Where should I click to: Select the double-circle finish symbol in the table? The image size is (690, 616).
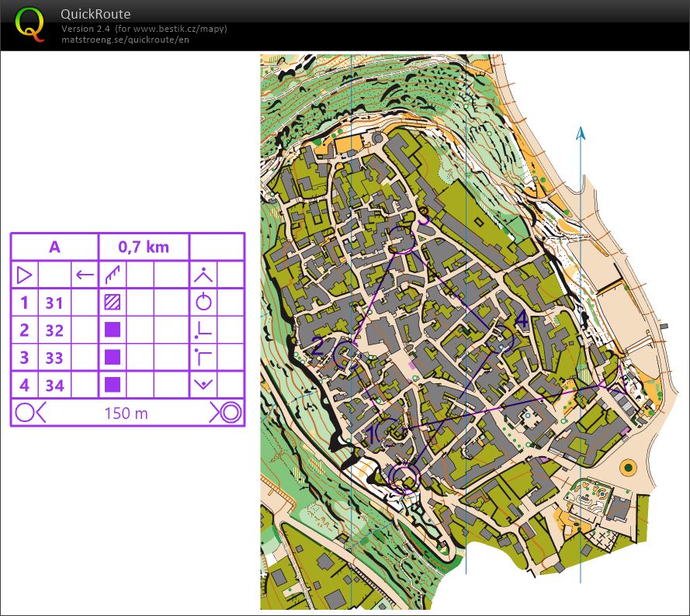(229, 413)
